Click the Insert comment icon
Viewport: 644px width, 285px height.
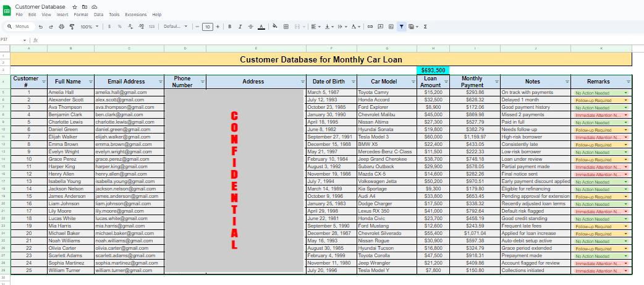[x=380, y=27]
